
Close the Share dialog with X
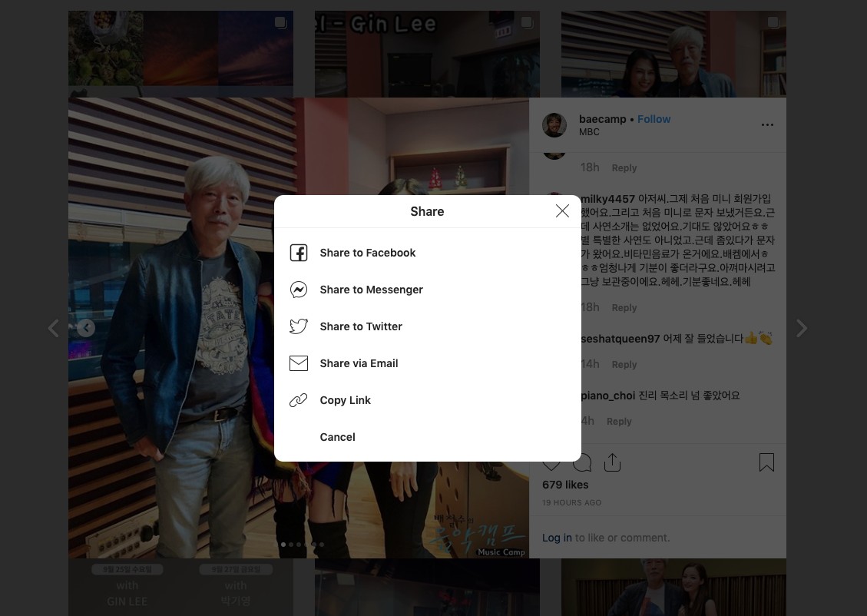562,211
